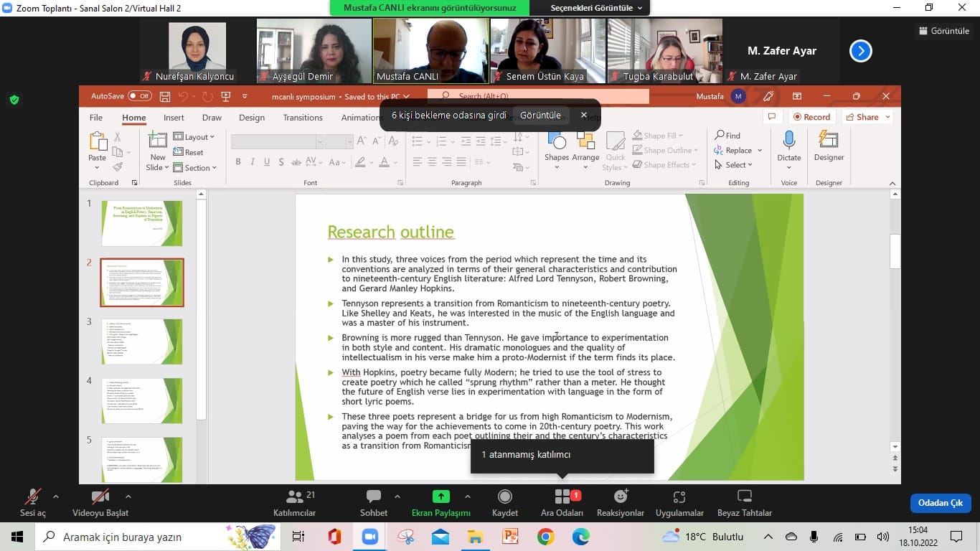Click the text highlight color button
The height and width of the screenshot is (551, 980).
pyautogui.click(x=360, y=162)
